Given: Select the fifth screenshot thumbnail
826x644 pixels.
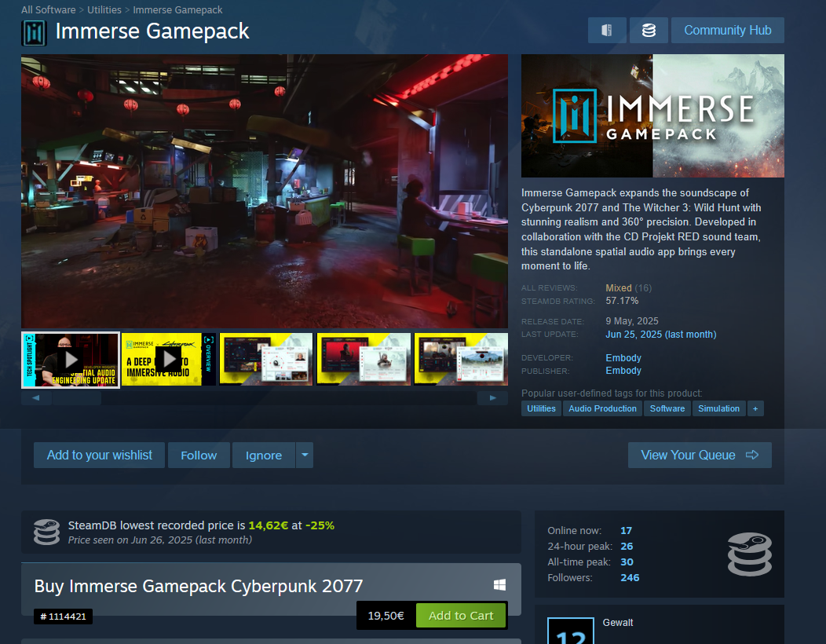Looking at the screenshot, I should click(461, 360).
